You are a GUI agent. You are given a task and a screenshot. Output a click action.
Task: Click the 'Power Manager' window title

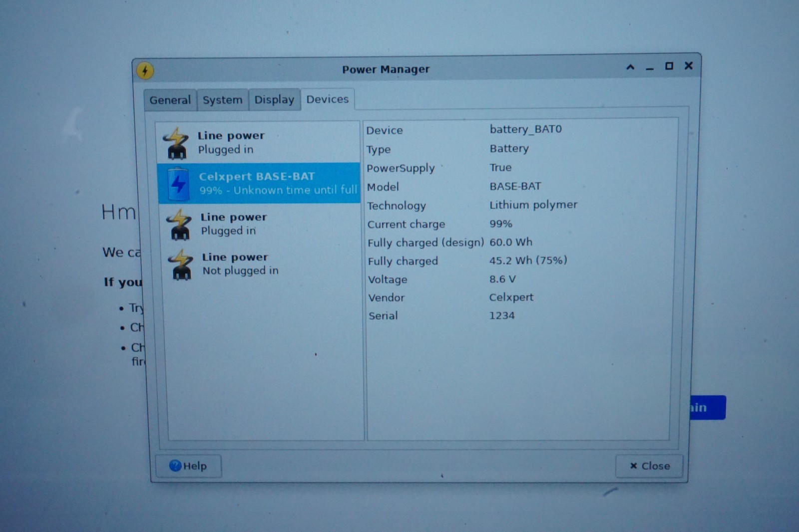386,69
